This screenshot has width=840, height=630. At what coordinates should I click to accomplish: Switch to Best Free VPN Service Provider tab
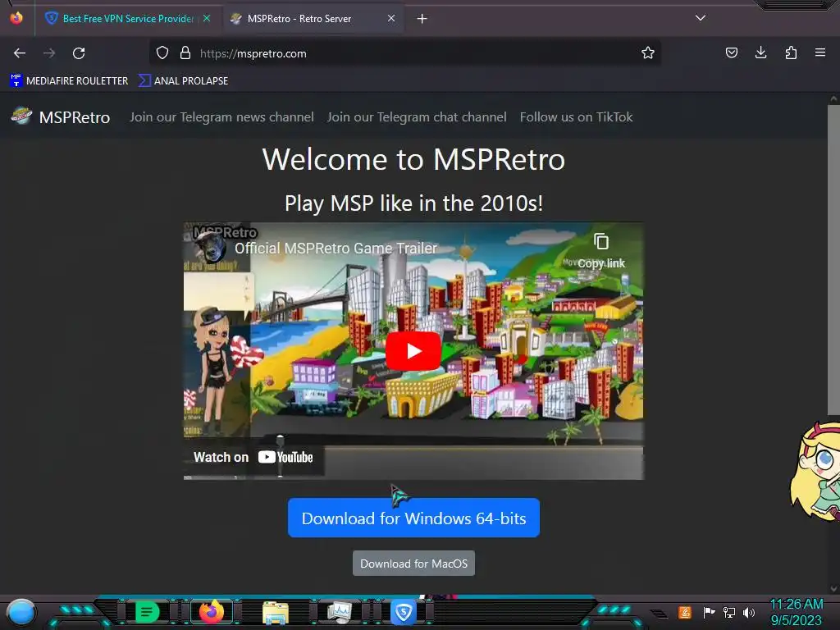pyautogui.click(x=128, y=19)
